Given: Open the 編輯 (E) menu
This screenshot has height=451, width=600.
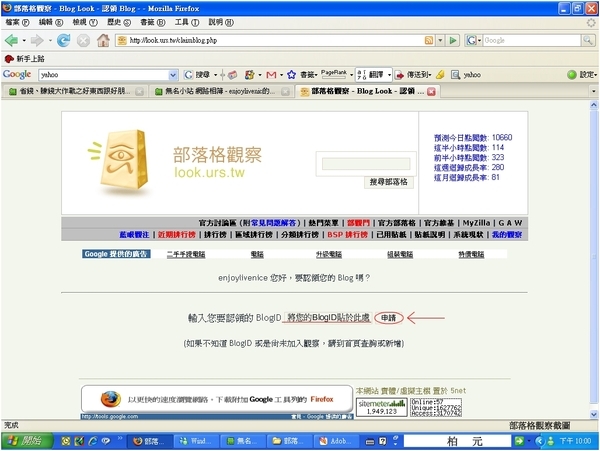Looking at the screenshot, I should click(x=51, y=22).
